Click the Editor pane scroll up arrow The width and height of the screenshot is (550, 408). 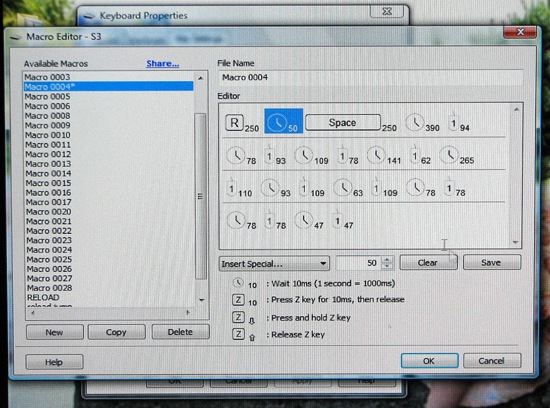516,110
